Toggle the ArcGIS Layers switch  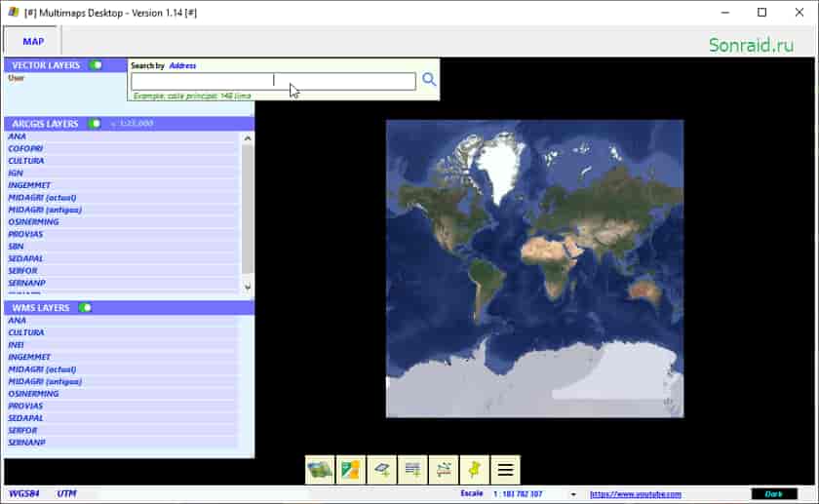click(x=95, y=124)
